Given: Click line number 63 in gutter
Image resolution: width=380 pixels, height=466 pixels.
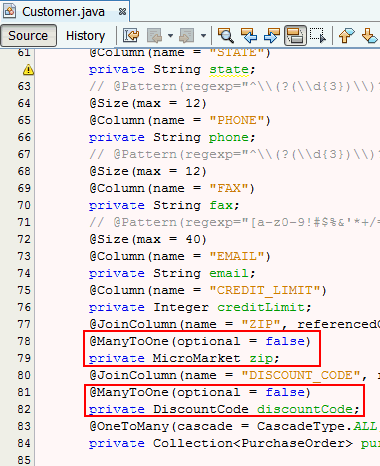Looking at the screenshot, I should tap(24, 86).
